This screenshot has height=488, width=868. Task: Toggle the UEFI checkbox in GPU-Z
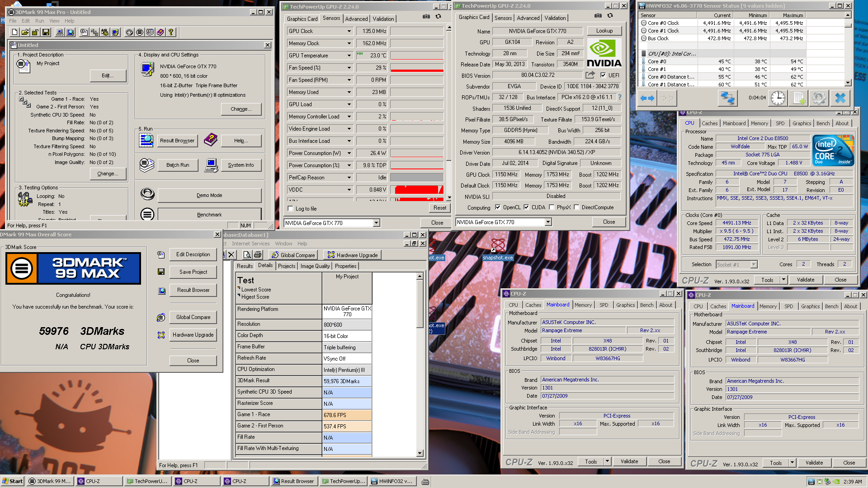tap(603, 75)
